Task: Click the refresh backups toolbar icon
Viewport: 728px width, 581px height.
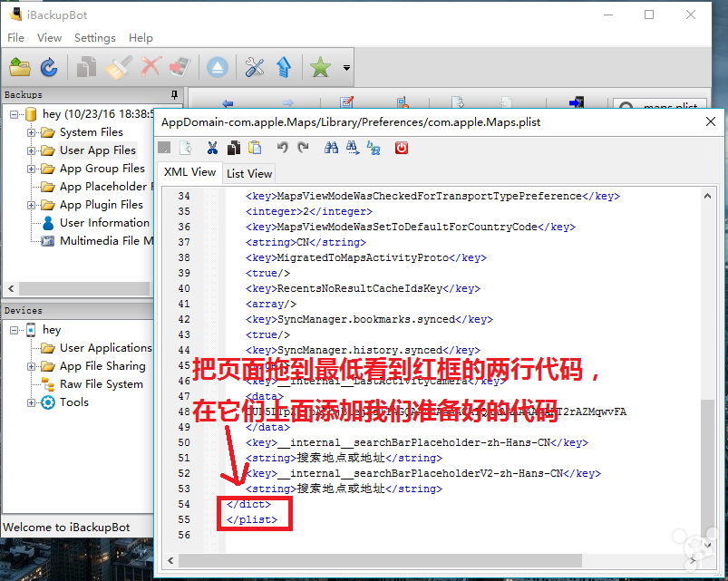Action: pos(49,68)
